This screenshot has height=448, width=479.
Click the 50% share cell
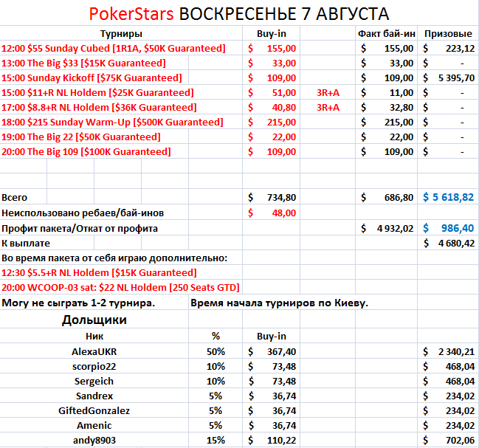click(x=216, y=351)
